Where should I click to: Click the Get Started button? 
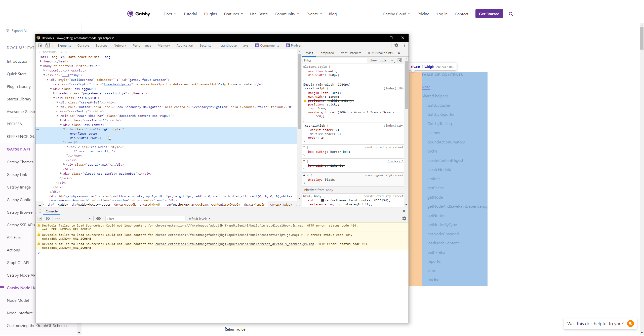[489, 14]
